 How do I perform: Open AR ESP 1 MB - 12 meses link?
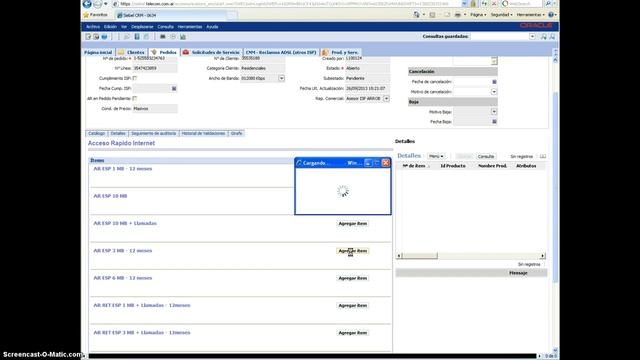tap(123, 169)
